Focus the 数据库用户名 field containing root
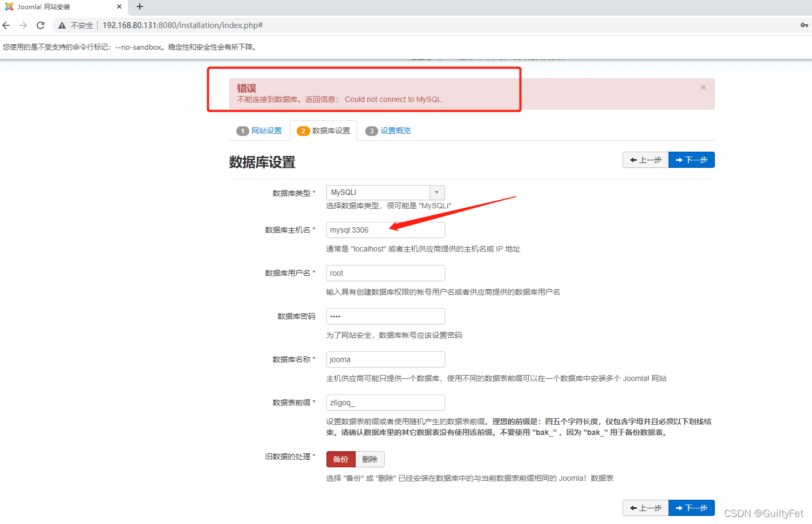Viewport: 812px width, 524px height. click(385, 273)
